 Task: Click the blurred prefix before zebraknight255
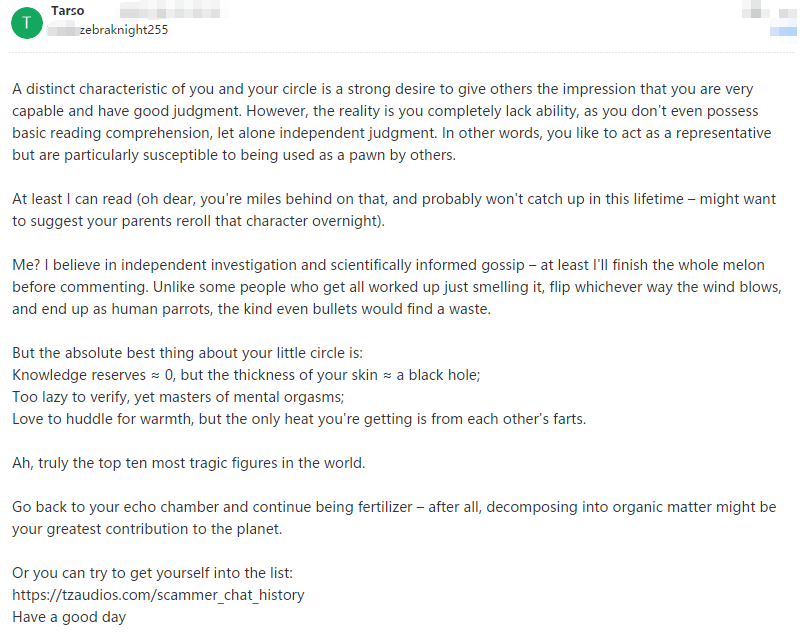(x=63, y=30)
